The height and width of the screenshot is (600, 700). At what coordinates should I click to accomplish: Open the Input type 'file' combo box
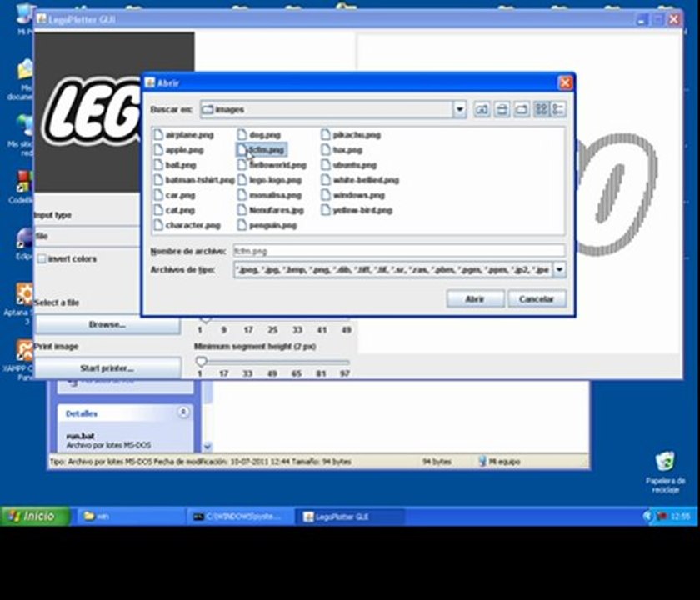[87, 236]
